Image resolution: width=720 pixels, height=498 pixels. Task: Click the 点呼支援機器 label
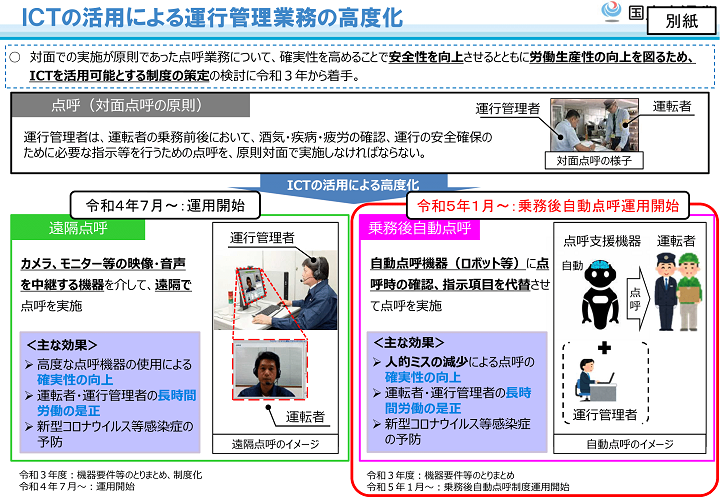point(602,241)
